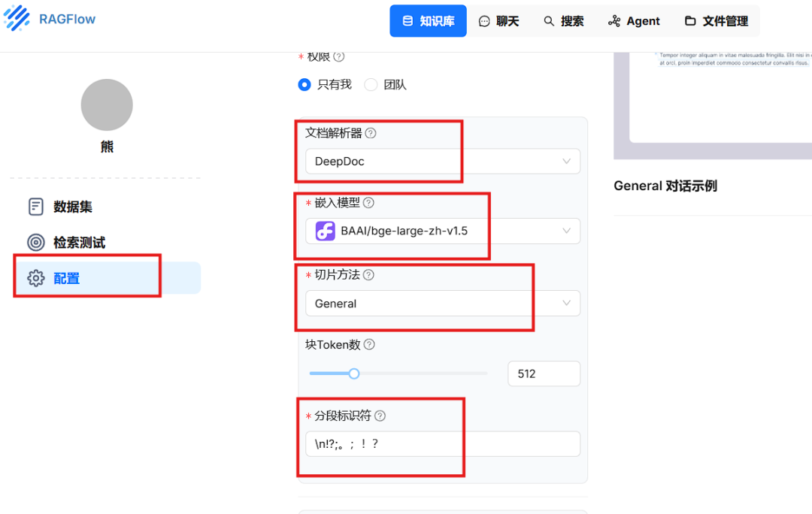
Task: Click the 聊天 chat bubble icon
Action: 484,21
